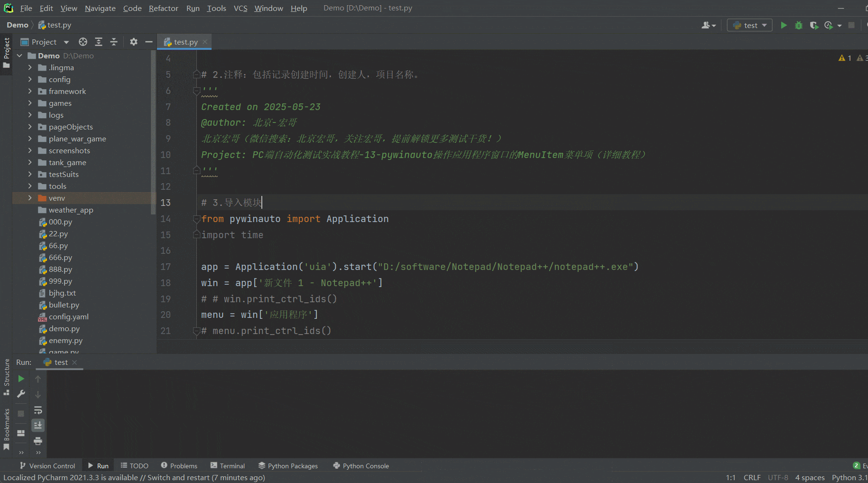The image size is (868, 483).
Task: Close the test.py editor tab
Action: pos(205,42)
